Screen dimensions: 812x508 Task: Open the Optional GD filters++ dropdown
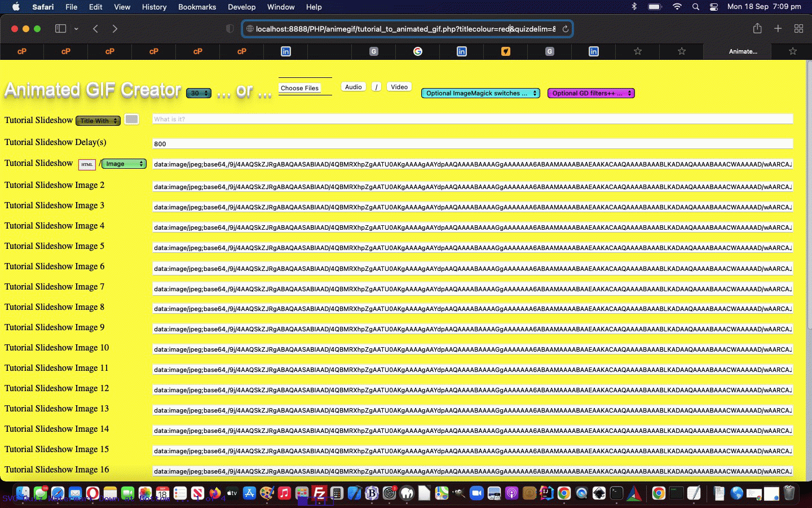click(591, 93)
